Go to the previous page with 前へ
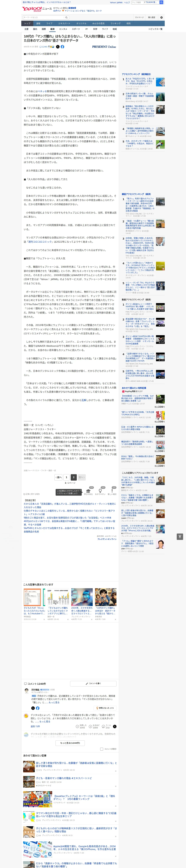 pos(58,477)
